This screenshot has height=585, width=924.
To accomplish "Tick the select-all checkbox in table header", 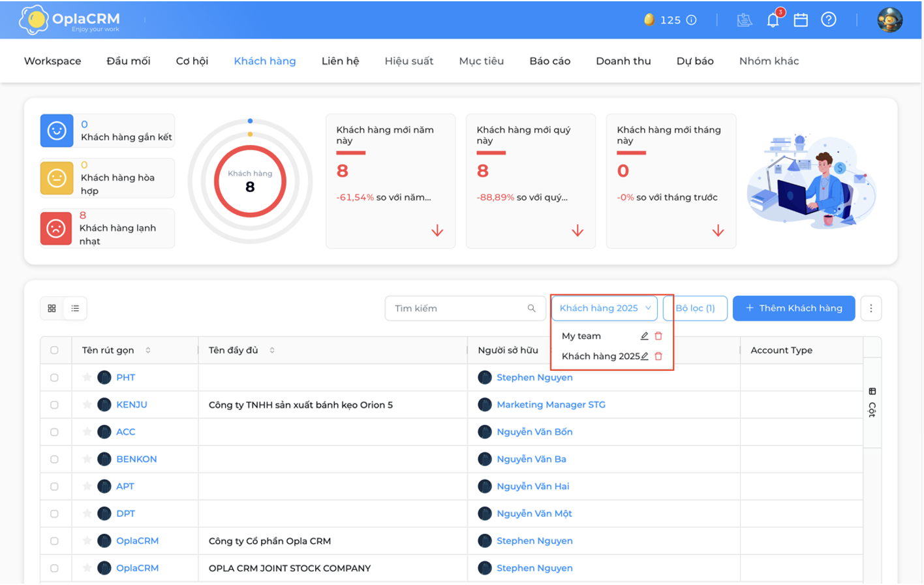I will [54, 351].
